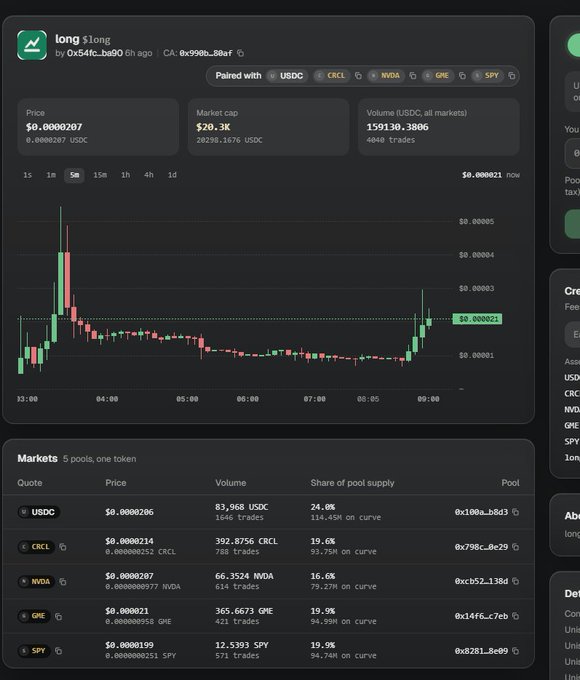Click the GME quote badge in Markets
This screenshot has width=580, height=680.
click(34, 616)
